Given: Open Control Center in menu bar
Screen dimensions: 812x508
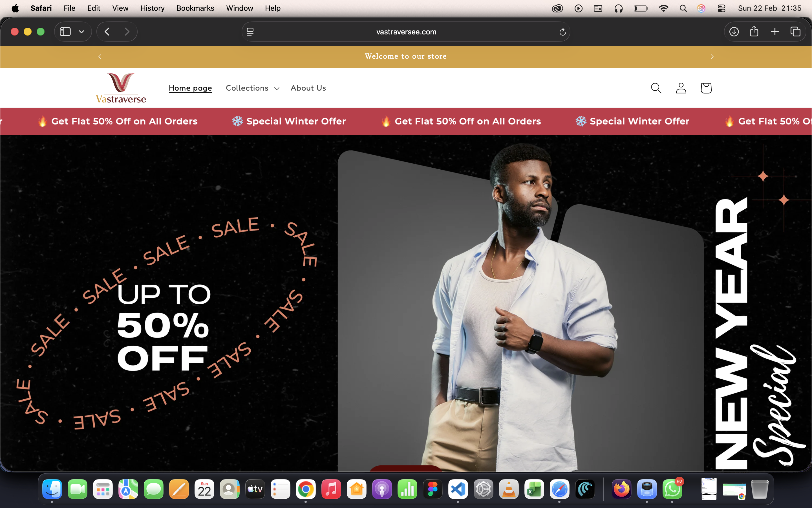Looking at the screenshot, I should (721, 8).
